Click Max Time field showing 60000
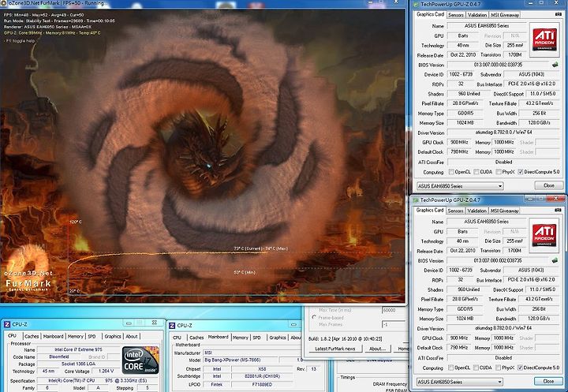Image resolution: width=568 pixels, height=392 pixels. point(393,310)
